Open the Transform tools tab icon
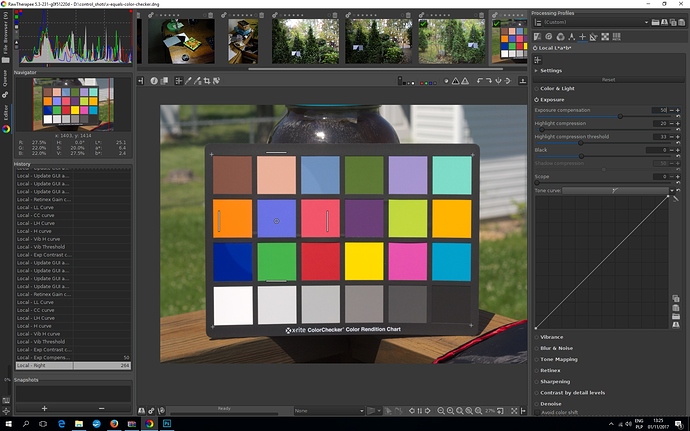 point(594,37)
